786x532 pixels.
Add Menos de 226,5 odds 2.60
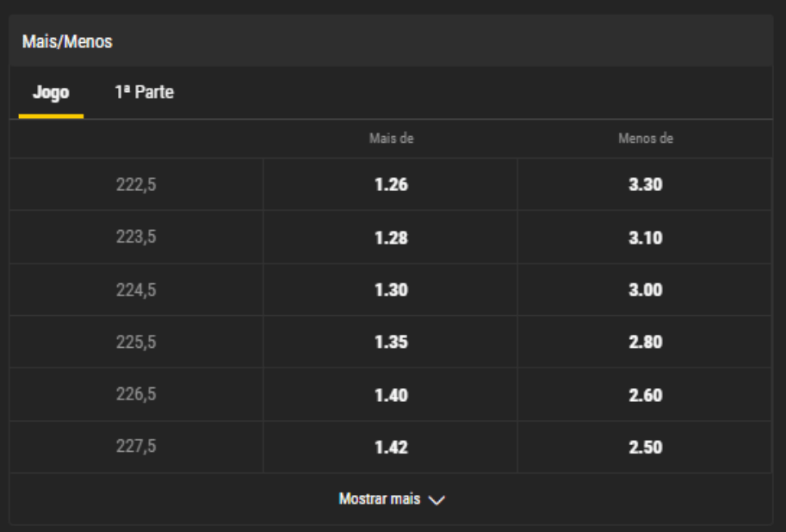[645, 394]
